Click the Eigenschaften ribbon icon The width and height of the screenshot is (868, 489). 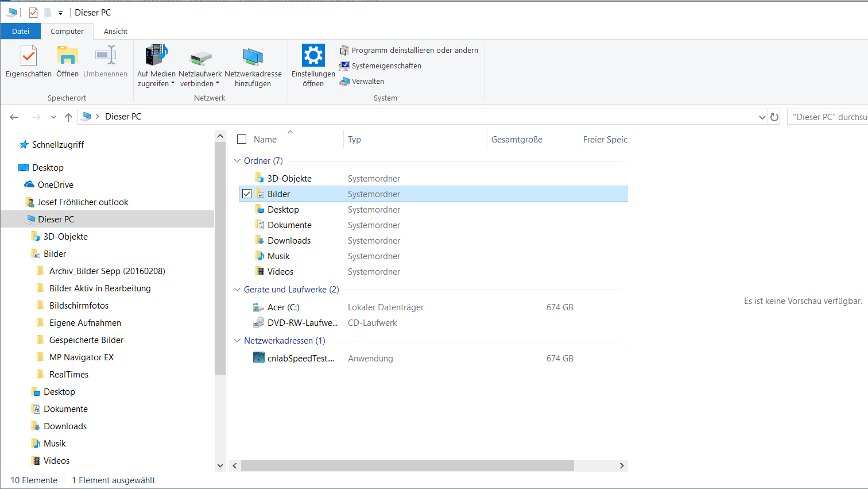(x=28, y=56)
